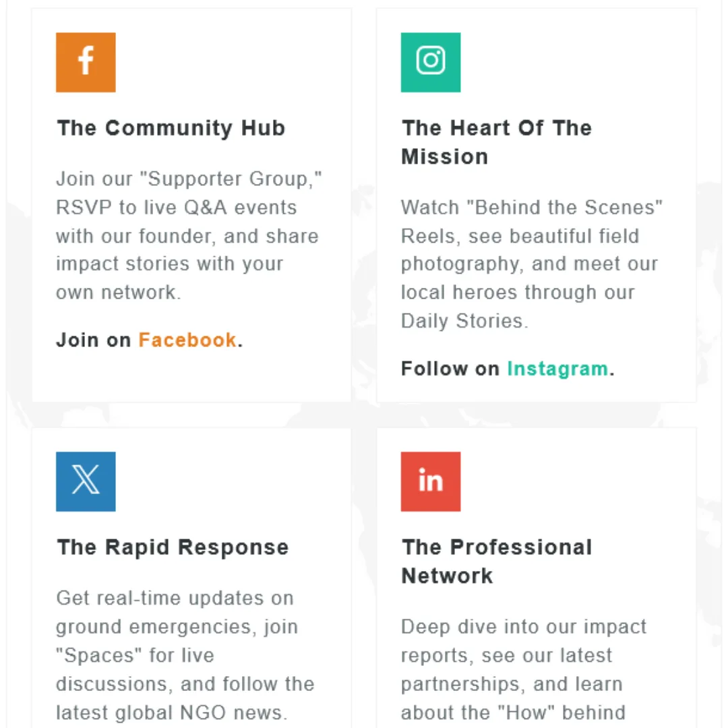
Task: Click the bold "Follow on" text
Action: 450,369
